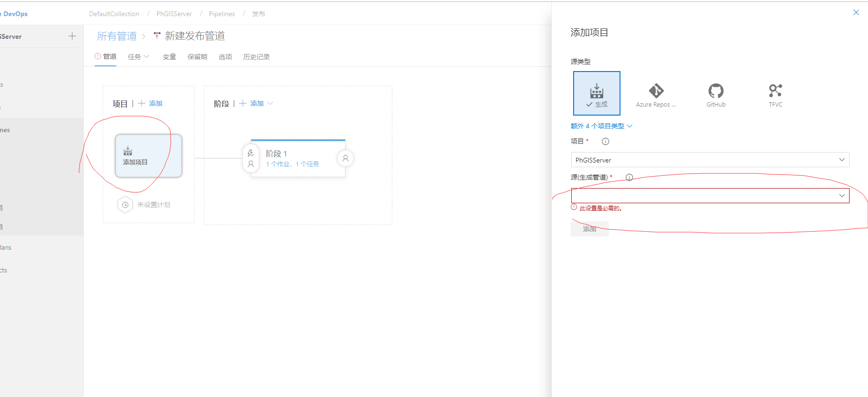Click info icon next to 项目 label
This screenshot has width=868, height=397.
click(605, 141)
